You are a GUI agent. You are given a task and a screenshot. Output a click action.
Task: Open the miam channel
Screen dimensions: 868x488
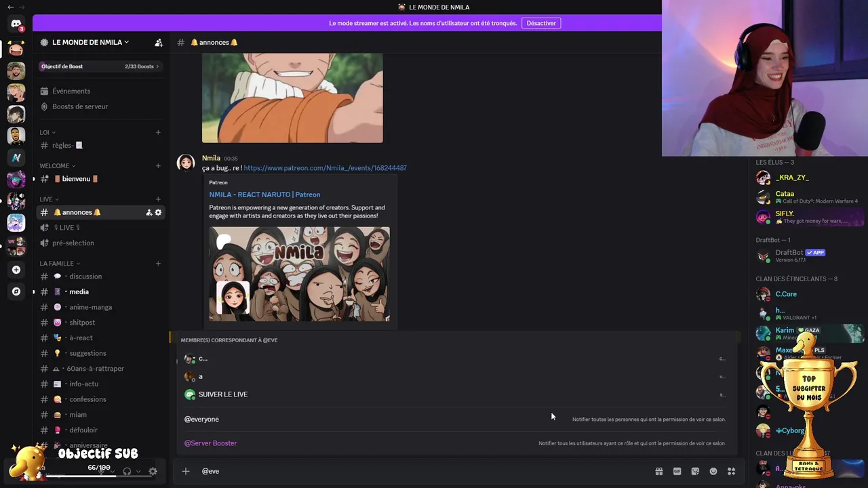coord(102,415)
